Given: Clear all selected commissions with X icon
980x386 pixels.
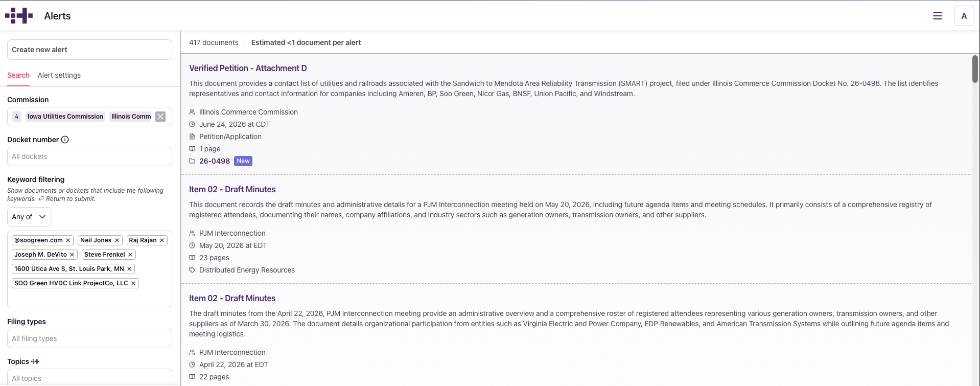Looking at the screenshot, I should [160, 117].
